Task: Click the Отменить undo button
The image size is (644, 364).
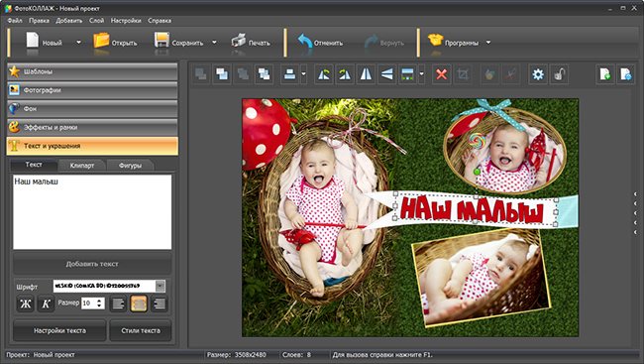Action: pyautogui.click(x=320, y=42)
